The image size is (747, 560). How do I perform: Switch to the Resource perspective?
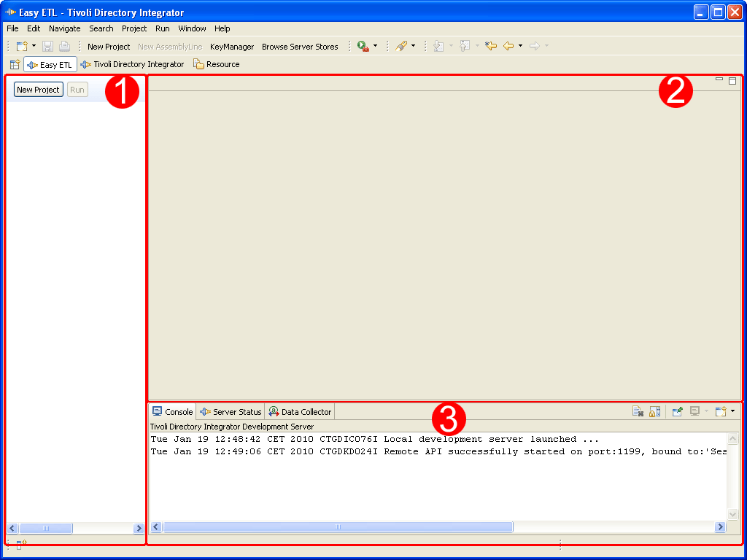coord(217,64)
